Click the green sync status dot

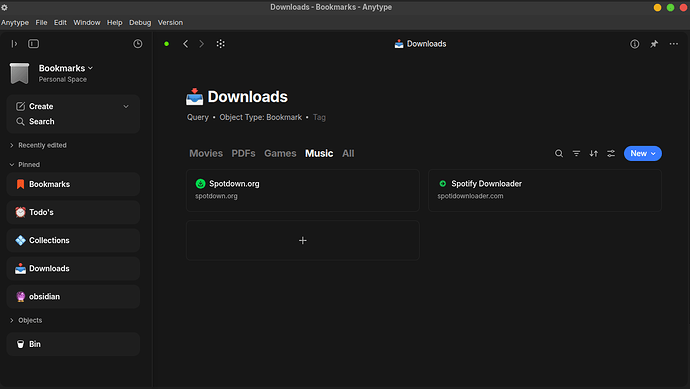(166, 44)
